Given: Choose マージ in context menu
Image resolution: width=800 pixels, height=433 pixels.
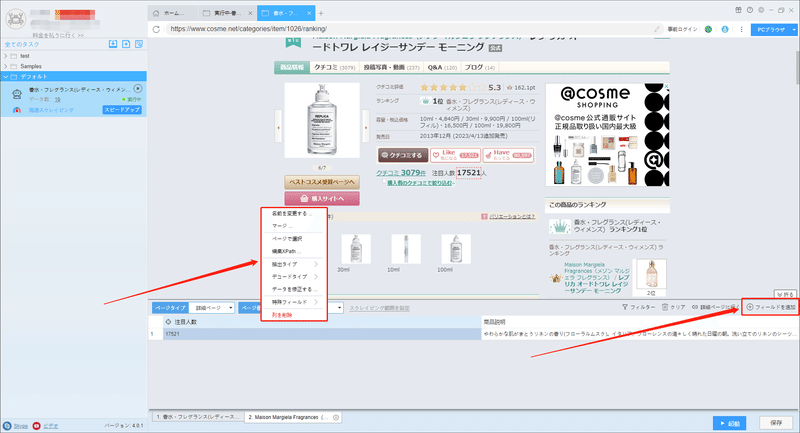Looking at the screenshot, I should click(294, 225).
